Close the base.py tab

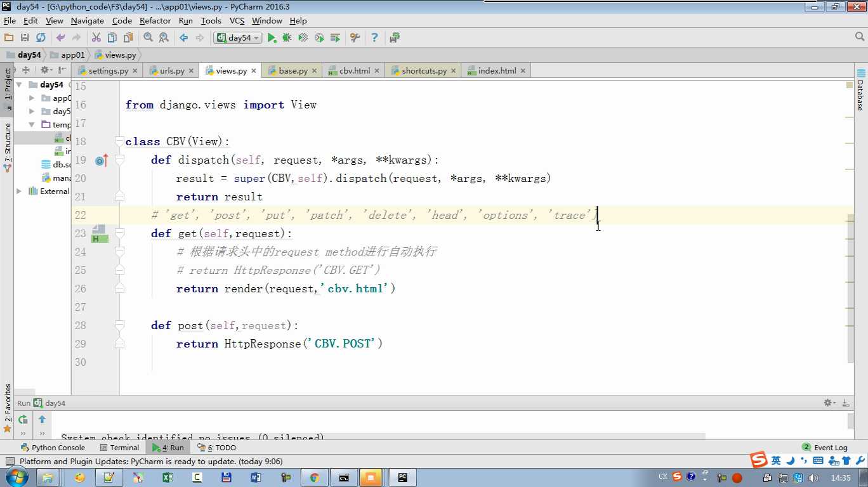coord(315,71)
